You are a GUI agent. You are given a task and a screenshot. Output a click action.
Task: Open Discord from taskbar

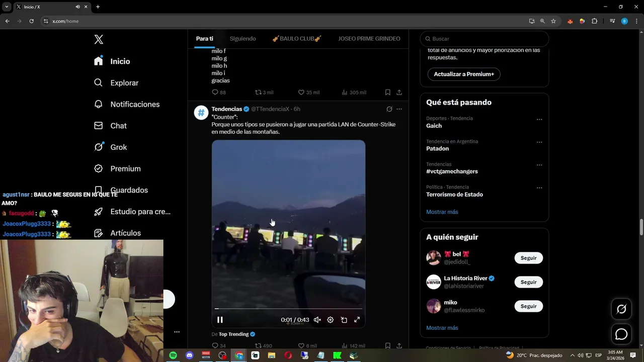[x=189, y=355]
